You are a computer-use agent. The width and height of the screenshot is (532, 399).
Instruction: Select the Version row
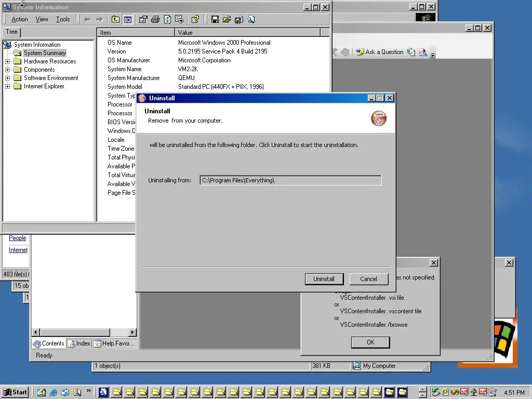point(213,51)
